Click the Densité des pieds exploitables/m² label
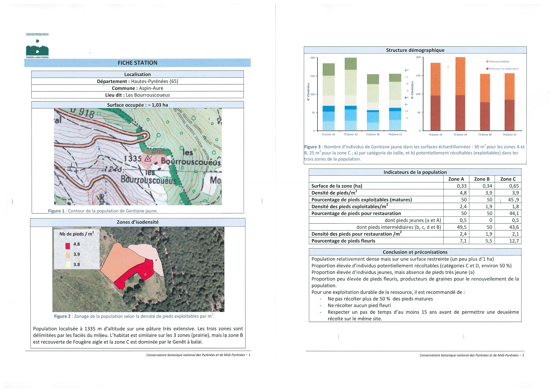The width and height of the screenshot is (553, 392). [350, 206]
